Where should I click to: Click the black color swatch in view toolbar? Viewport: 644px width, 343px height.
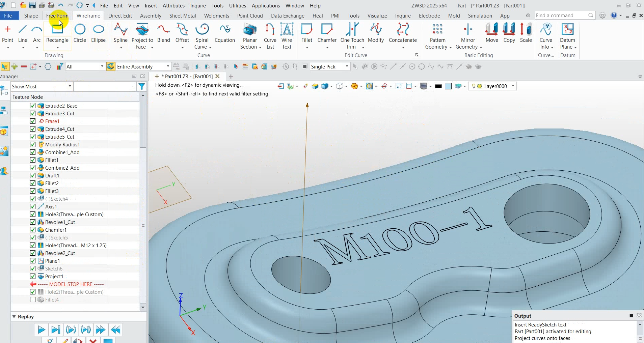438,86
